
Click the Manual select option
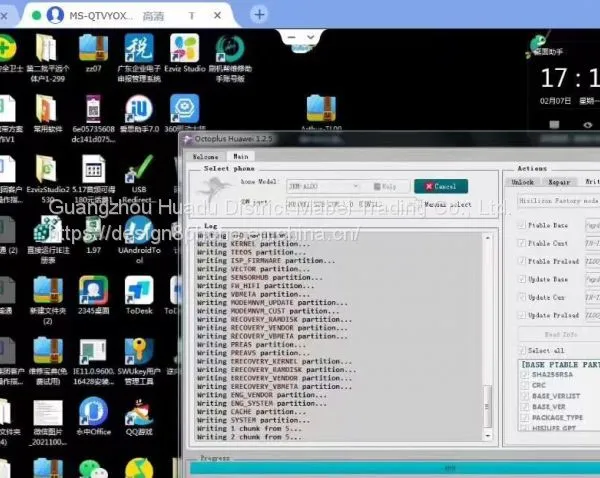point(447,204)
